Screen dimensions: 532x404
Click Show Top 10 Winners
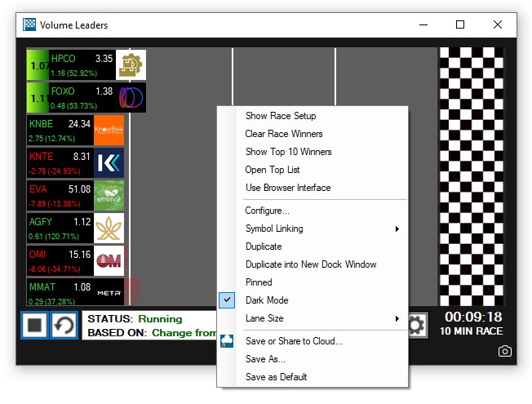288,152
